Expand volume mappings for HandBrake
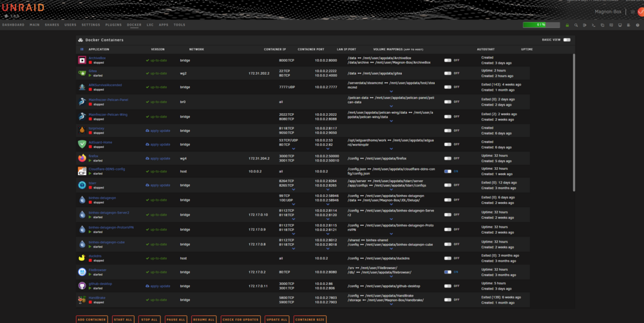This screenshot has width=644, height=323. tap(391, 304)
